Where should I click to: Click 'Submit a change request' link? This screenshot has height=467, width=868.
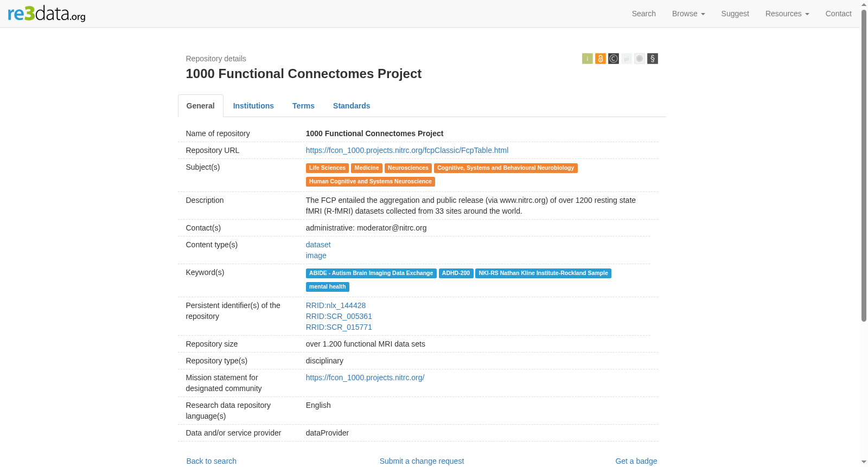422,461
